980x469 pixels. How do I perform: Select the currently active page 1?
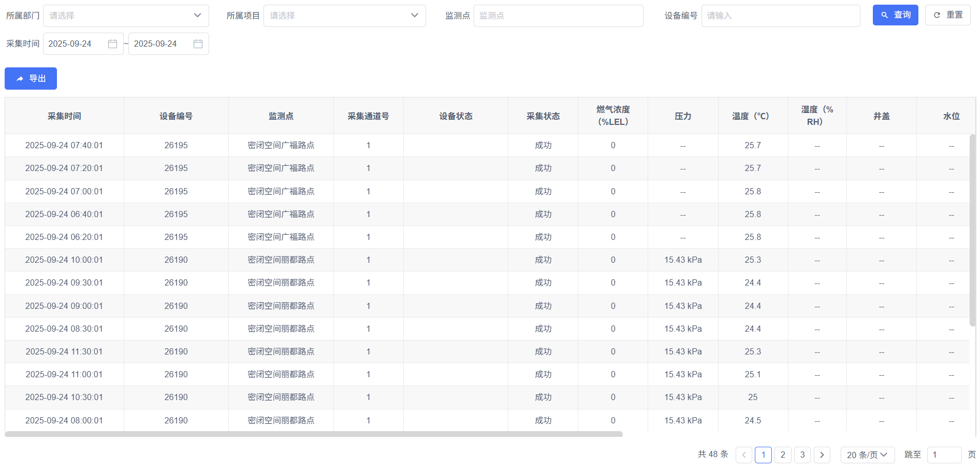coord(763,454)
